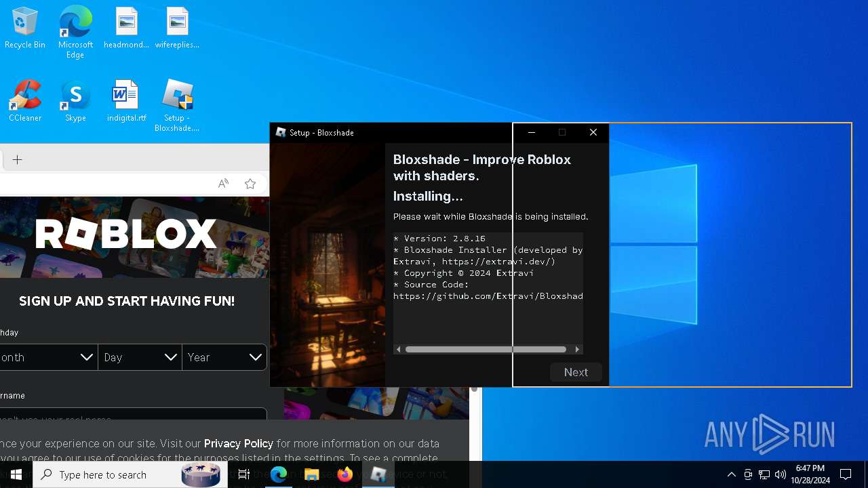Show hidden system tray icons
Viewport: 868px width, 488px height.
tap(731, 474)
